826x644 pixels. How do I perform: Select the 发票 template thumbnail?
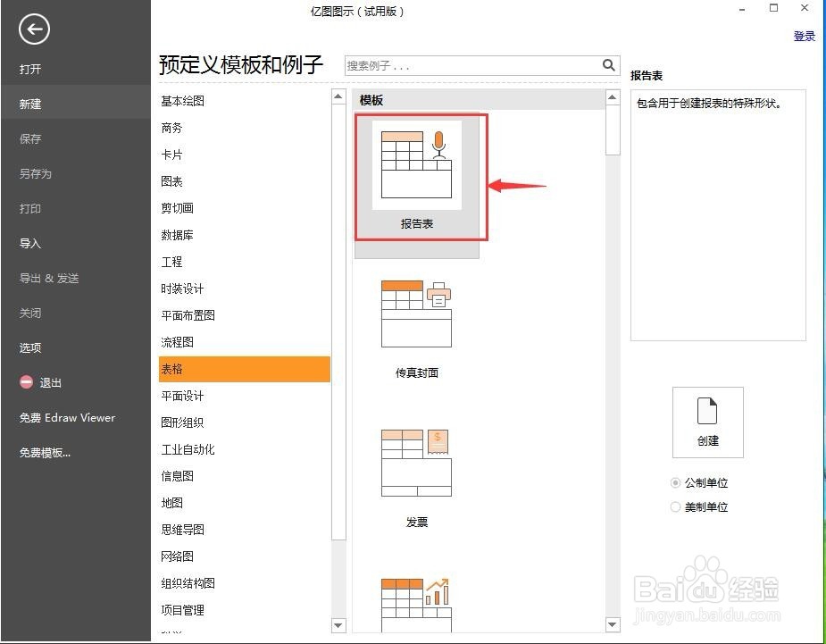point(417,463)
